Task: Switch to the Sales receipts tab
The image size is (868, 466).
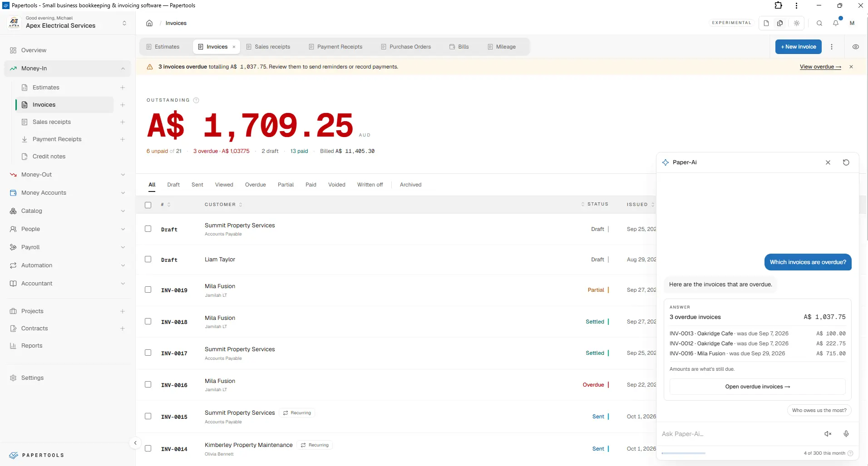Action: pos(268,47)
